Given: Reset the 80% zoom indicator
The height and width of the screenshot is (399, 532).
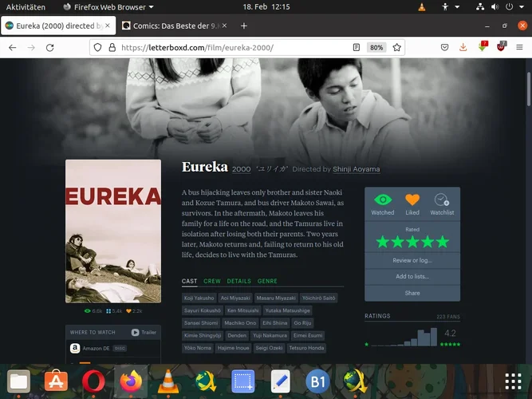Looking at the screenshot, I should (376, 48).
